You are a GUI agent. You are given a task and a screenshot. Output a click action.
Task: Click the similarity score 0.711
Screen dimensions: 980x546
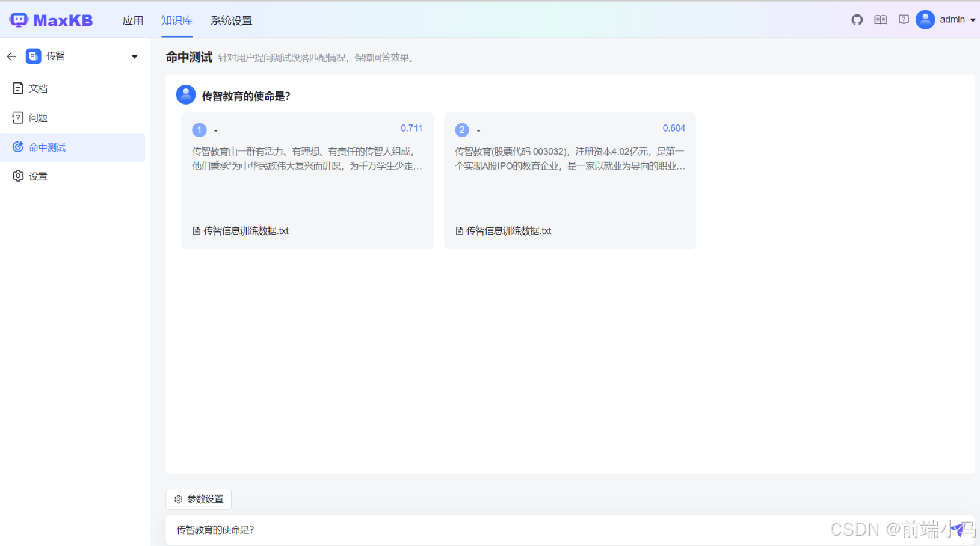click(411, 128)
